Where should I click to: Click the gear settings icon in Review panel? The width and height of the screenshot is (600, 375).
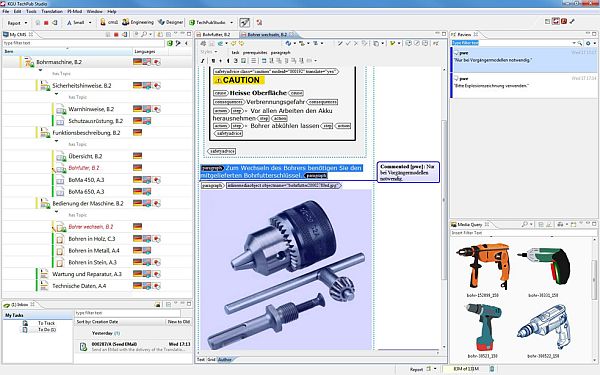click(588, 43)
